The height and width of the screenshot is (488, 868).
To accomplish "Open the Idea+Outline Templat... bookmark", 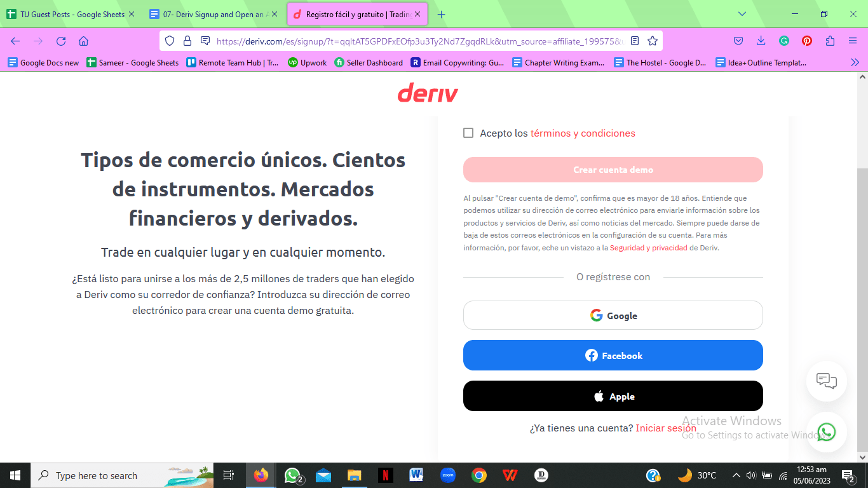I will click(761, 62).
